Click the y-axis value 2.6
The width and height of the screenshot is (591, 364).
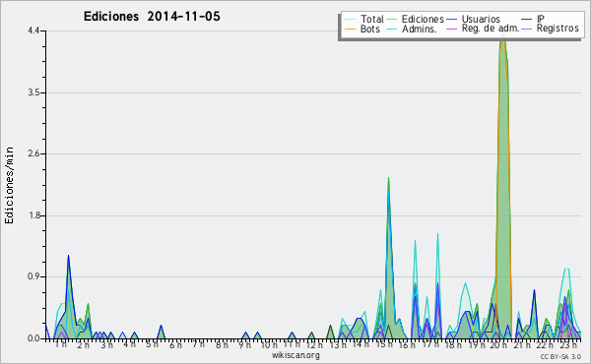coord(33,153)
